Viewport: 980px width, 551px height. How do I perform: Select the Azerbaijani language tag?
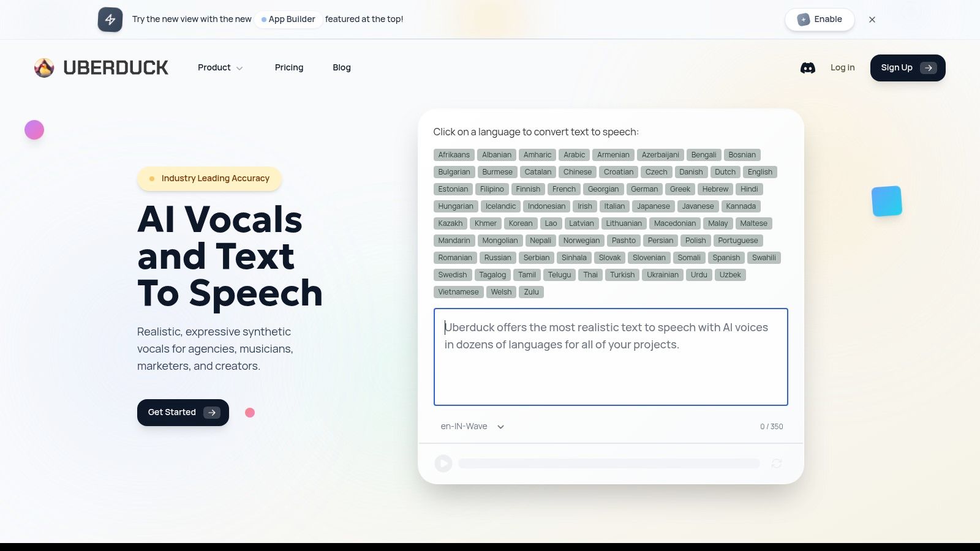[x=660, y=155]
